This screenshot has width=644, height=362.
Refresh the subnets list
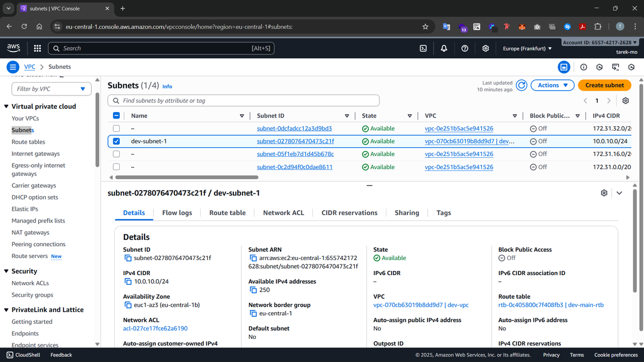(x=521, y=85)
